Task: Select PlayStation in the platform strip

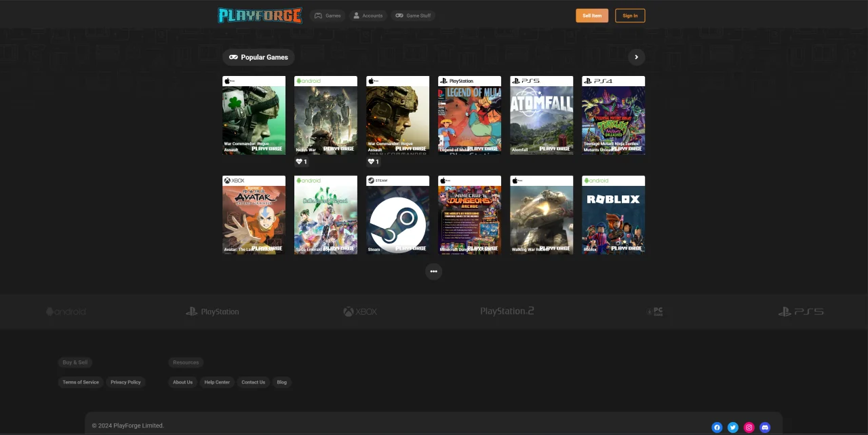Action: (x=212, y=311)
